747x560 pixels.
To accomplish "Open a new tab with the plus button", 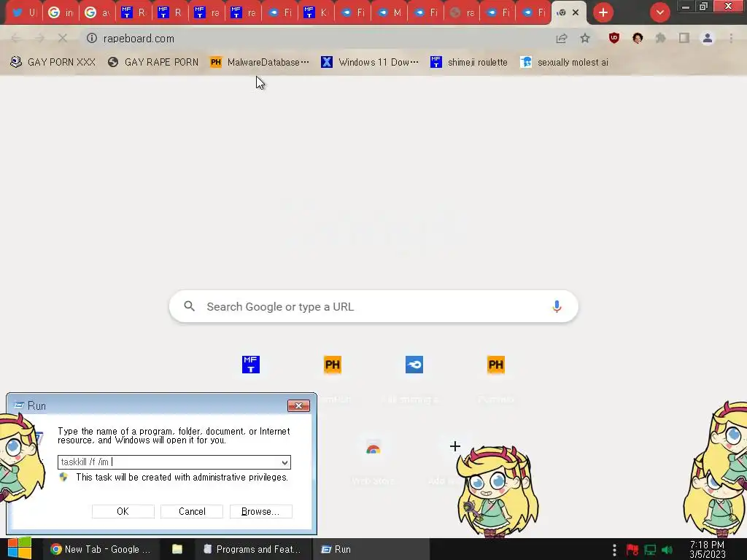I will [603, 12].
